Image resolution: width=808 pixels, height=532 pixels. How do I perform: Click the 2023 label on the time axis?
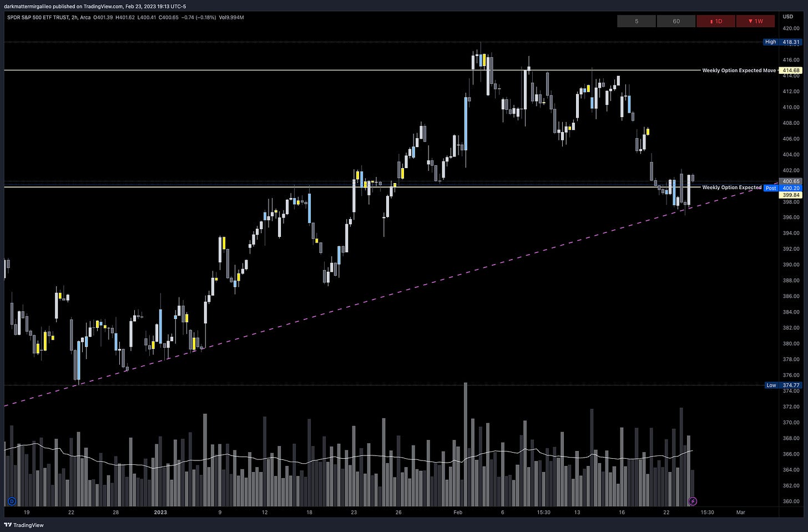click(160, 513)
